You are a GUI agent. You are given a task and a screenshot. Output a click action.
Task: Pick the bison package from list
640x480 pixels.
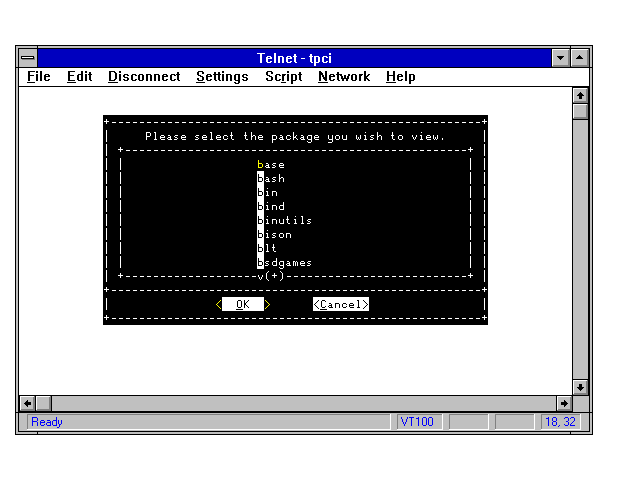click(x=275, y=235)
